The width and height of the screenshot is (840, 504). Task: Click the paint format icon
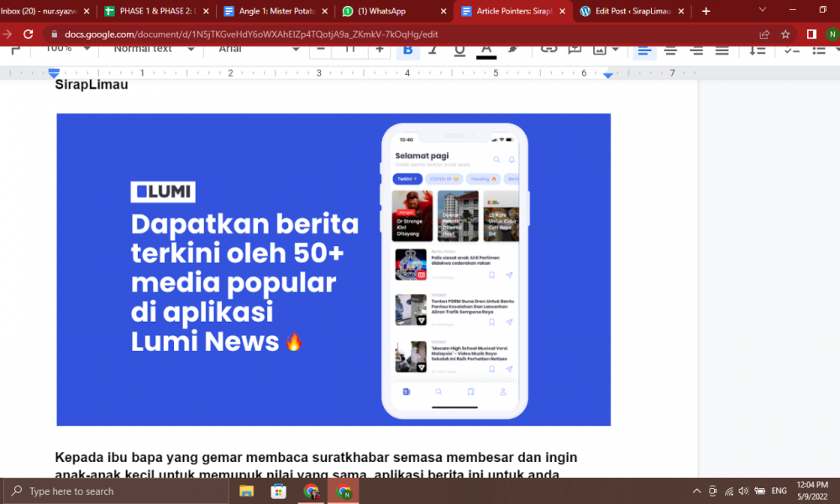[x=15, y=50]
